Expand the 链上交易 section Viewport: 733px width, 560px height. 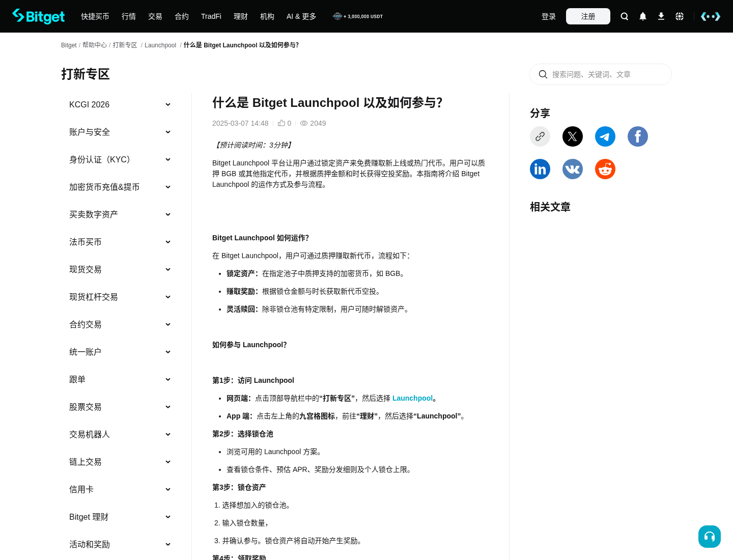pos(120,462)
